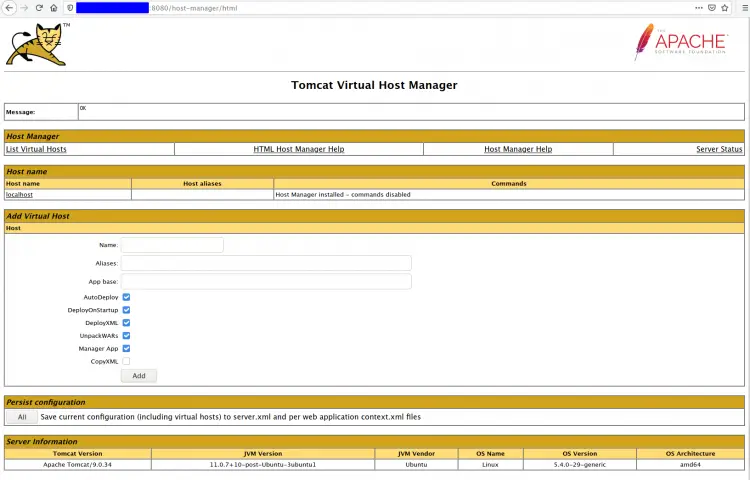Screen dimensions: 750x480
Task: Click the 'OS Architecture' column header
Action: point(690,453)
